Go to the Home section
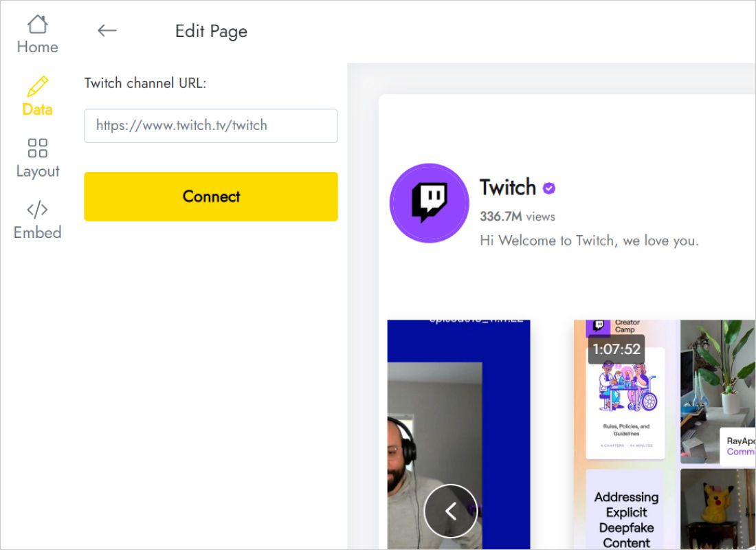This screenshot has width=756, height=550. coord(38,34)
